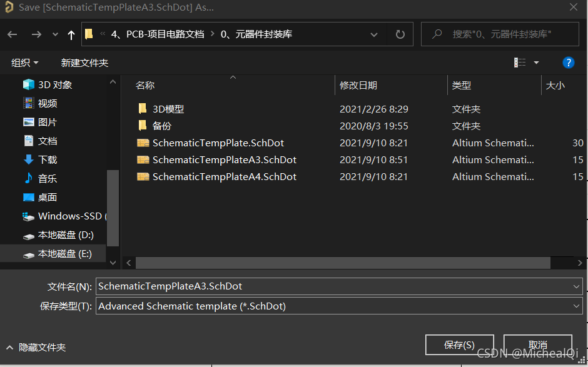The height and width of the screenshot is (367, 588).
Task: Select 本地磁盘 (D:) drive
Action: (66, 235)
